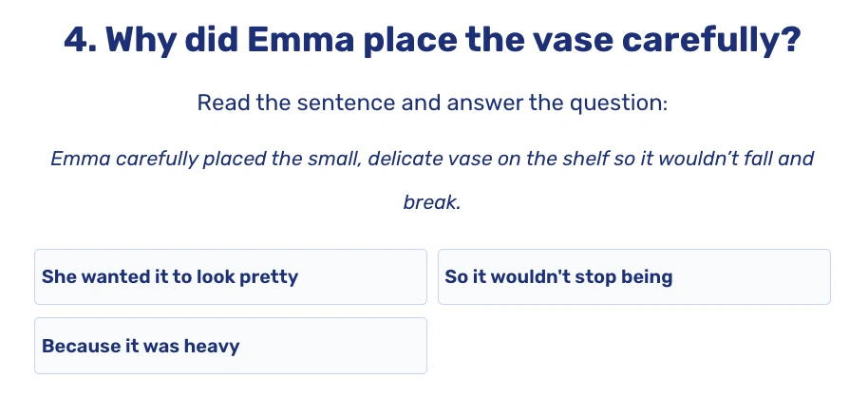Pick the "Because it was heavy" answer
This screenshot has height=397, width=868.
click(230, 346)
